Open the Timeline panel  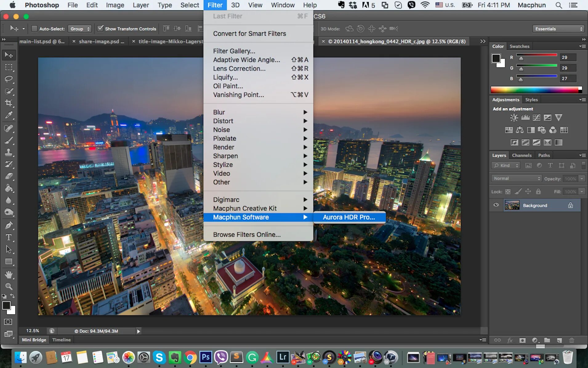pos(61,340)
